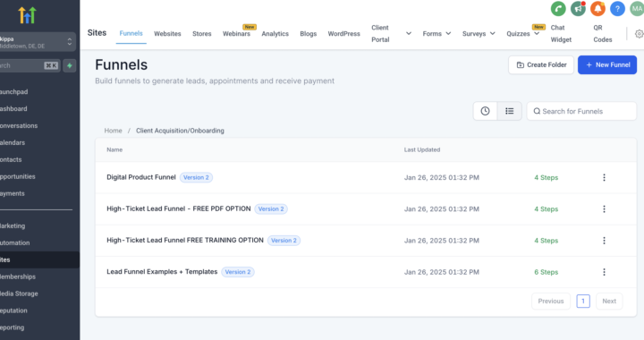
Task: Click the 6 Steps link
Action: click(x=546, y=272)
